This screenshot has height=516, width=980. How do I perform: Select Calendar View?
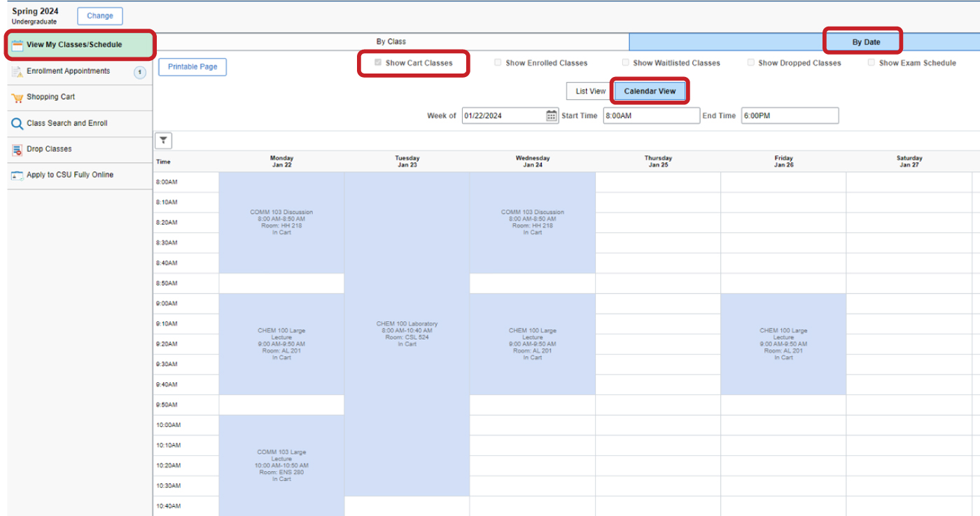650,92
